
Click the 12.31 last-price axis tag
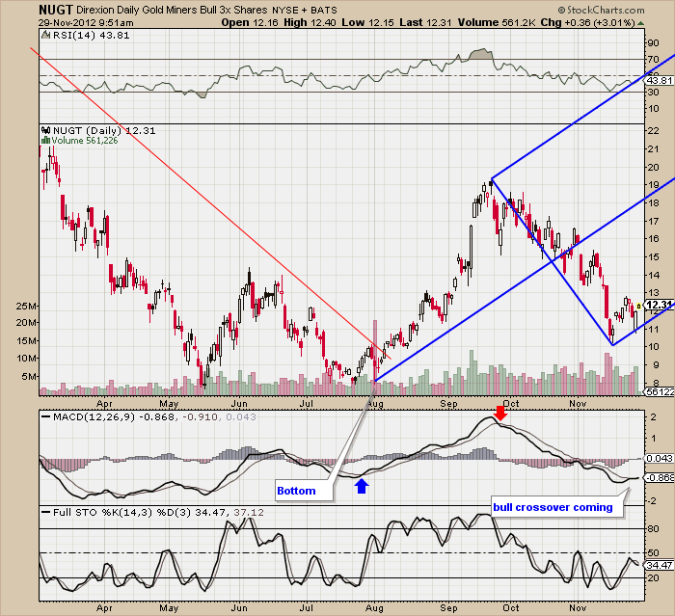pyautogui.click(x=659, y=305)
